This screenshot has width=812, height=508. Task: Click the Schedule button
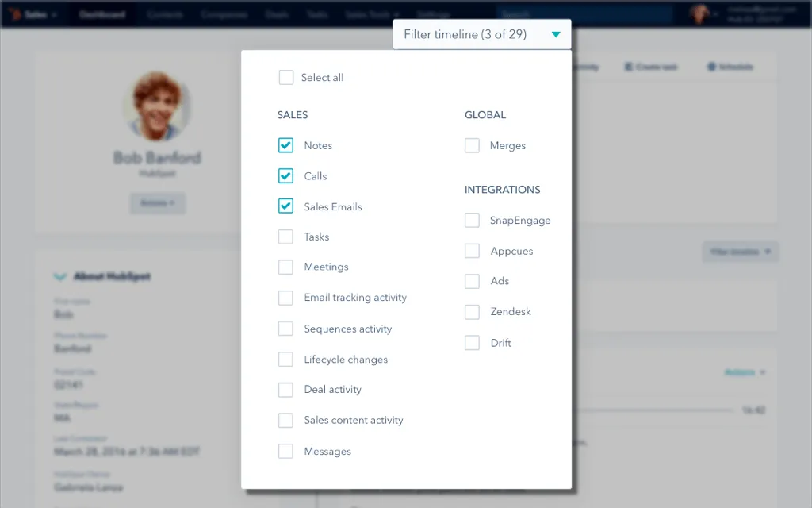(730, 67)
